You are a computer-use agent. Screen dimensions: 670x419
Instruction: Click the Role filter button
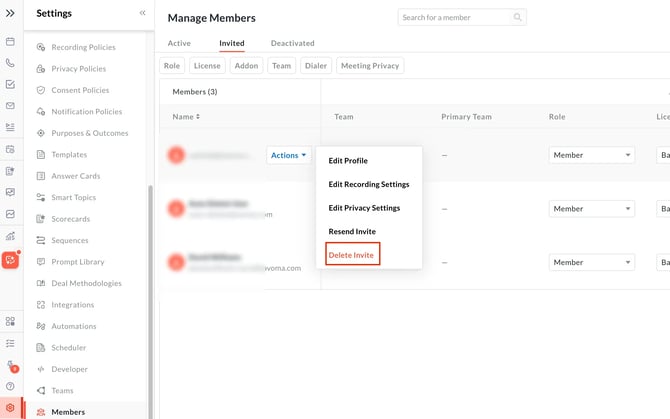(x=172, y=66)
